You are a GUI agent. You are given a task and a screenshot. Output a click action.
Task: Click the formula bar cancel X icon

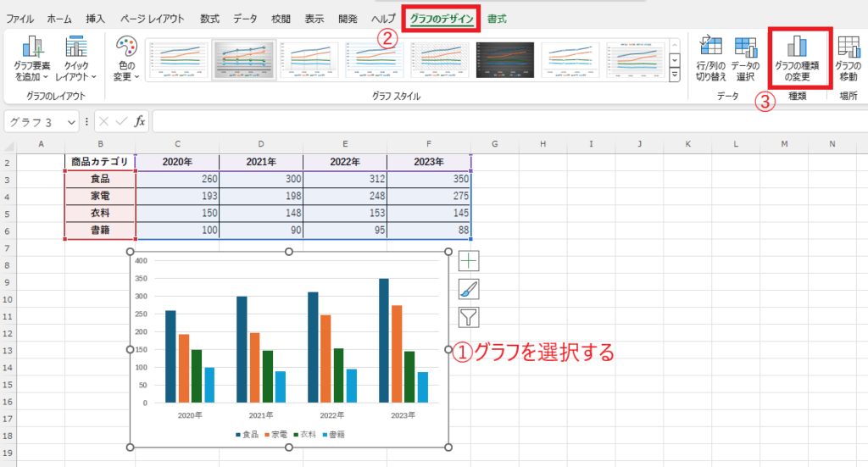(x=104, y=121)
